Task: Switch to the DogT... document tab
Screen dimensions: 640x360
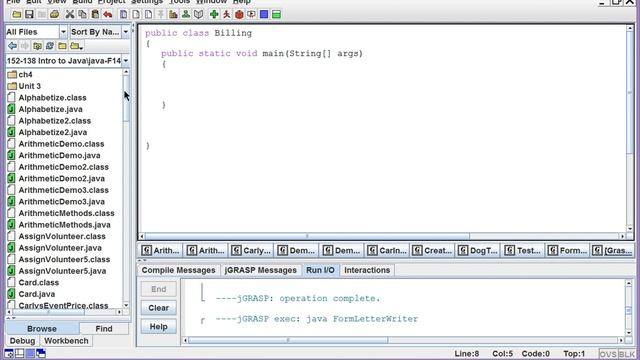Action: click(477, 251)
